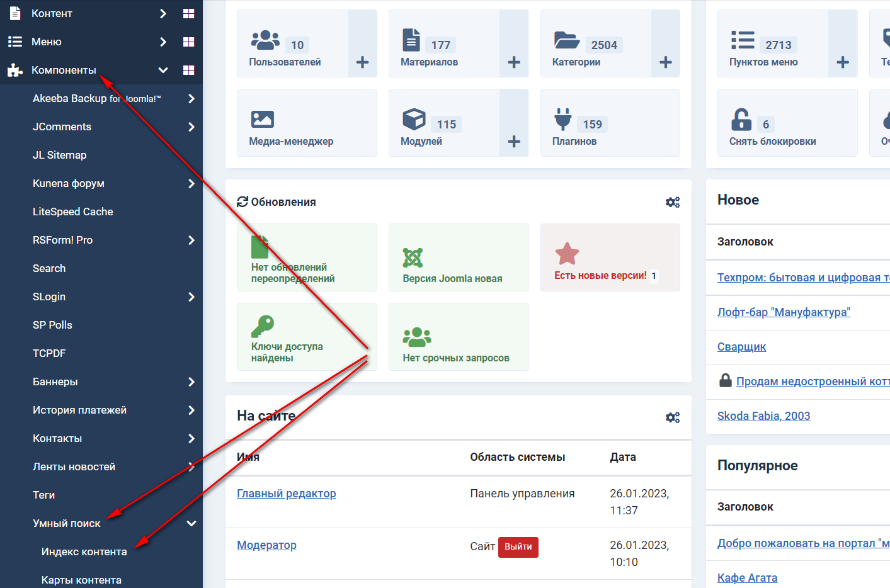Image resolution: width=890 pixels, height=588 pixels.
Task: Select LiteSpeed Cache in the sidebar
Action: 73,212
